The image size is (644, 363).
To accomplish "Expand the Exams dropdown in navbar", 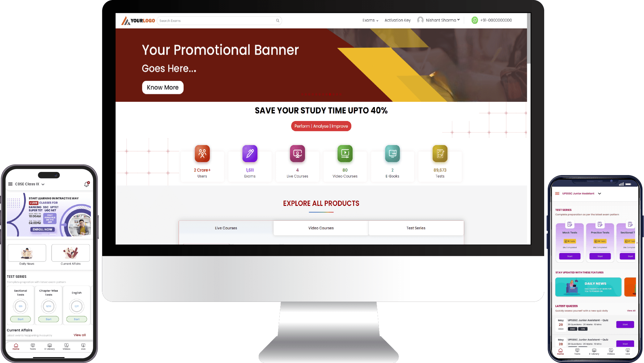I will point(370,20).
